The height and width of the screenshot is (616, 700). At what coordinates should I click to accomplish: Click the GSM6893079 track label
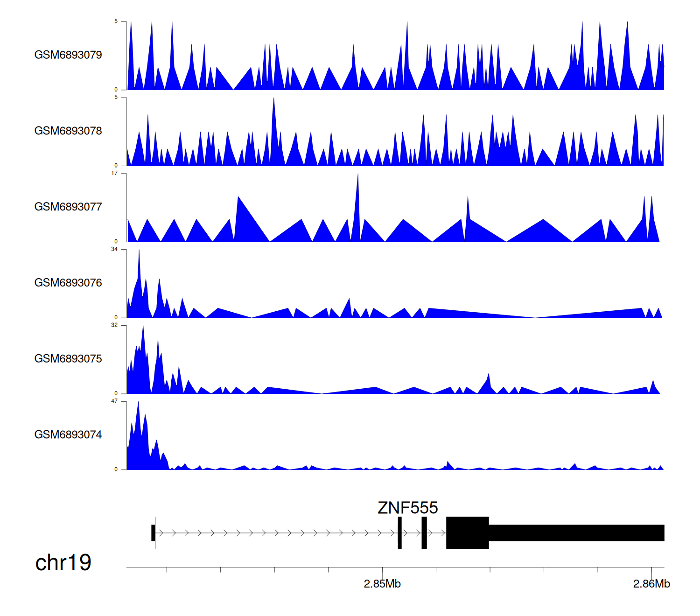[x=68, y=55]
